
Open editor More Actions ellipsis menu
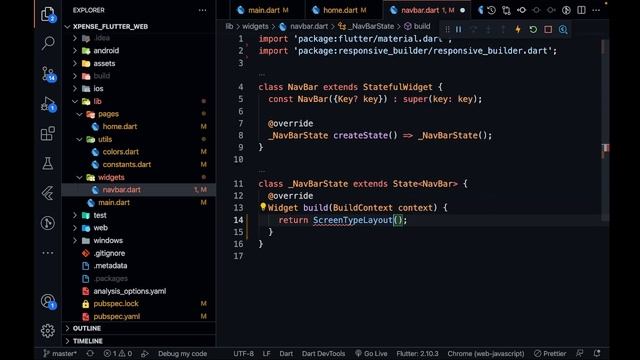[x=596, y=10]
